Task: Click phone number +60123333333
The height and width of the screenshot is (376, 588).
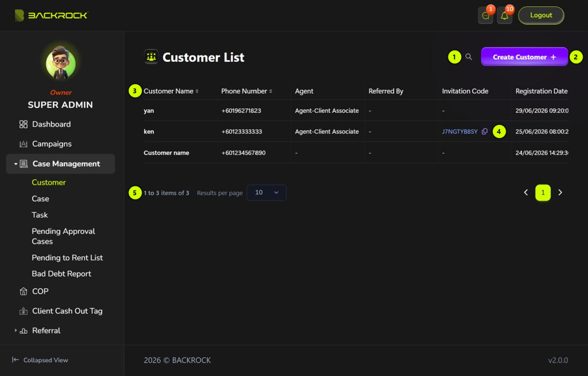Action: point(242,131)
